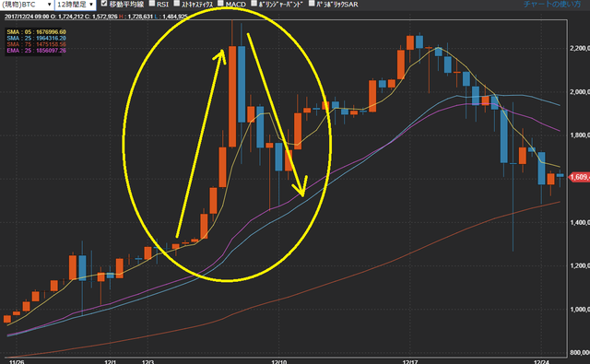The height and width of the screenshot is (364, 590).
Task: Click the 12/1 date axis label
Action: 110,361
